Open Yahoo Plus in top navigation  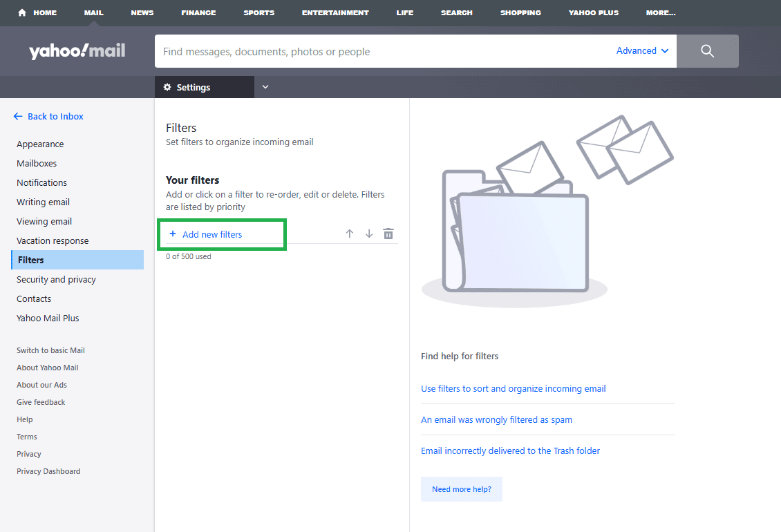coord(594,12)
